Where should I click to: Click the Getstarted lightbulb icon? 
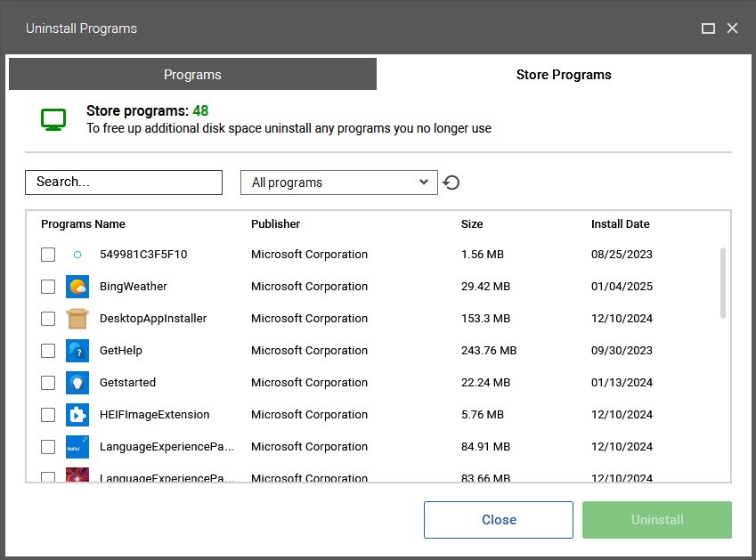(x=77, y=383)
